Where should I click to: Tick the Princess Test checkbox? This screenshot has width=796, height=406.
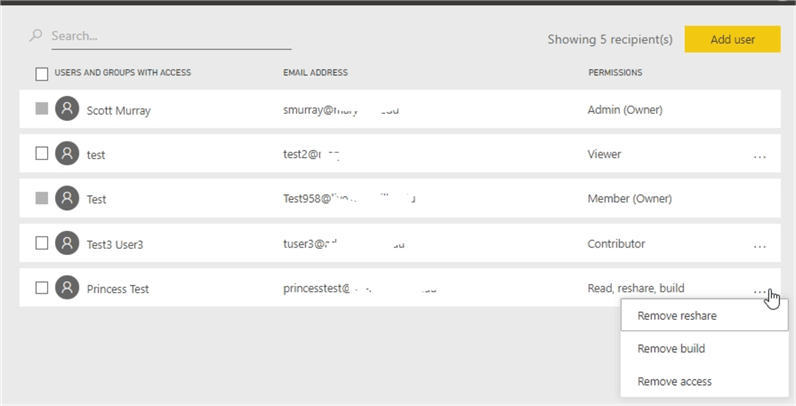click(x=42, y=288)
